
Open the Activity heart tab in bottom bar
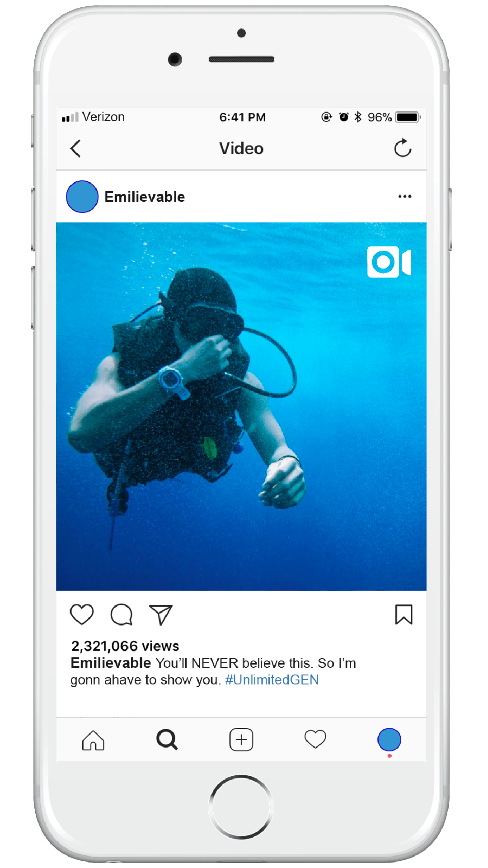[315, 739]
